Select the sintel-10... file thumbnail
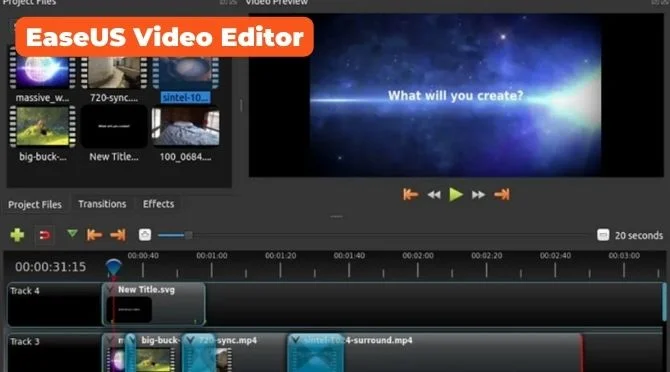Screen dimensions: 670x372 [x=186, y=72]
